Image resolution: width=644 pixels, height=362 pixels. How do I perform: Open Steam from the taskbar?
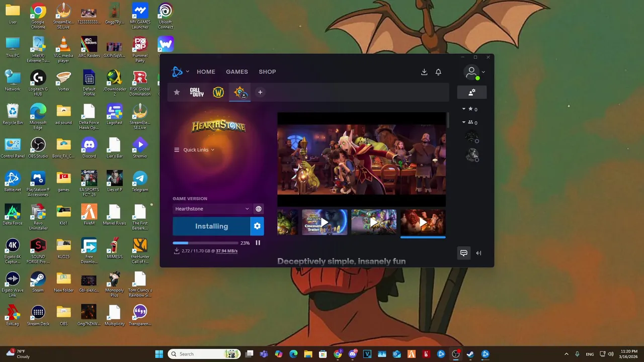click(470, 354)
